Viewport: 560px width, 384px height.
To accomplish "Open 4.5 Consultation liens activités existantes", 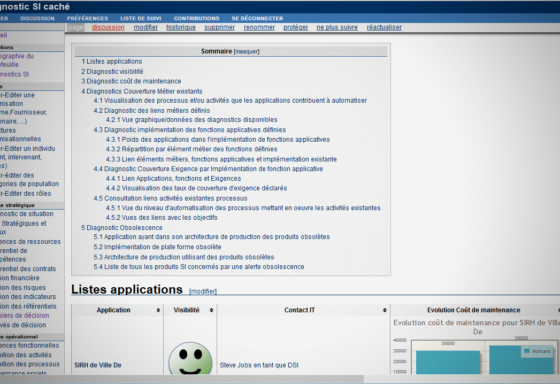I will point(170,198).
